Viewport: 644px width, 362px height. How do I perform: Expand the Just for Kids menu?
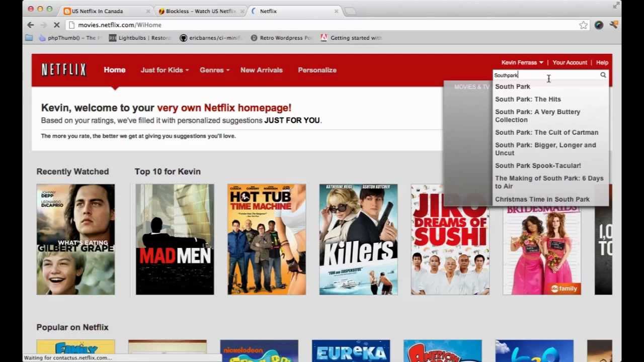[165, 70]
